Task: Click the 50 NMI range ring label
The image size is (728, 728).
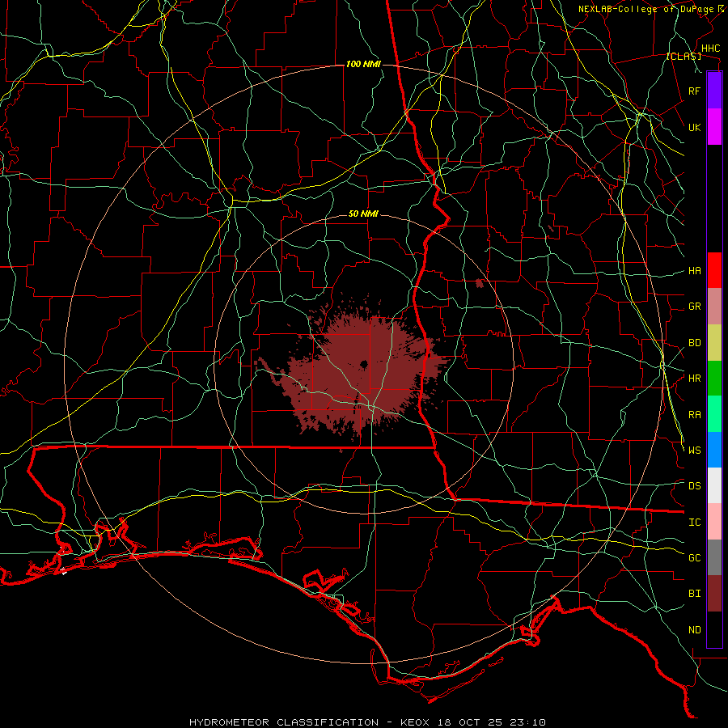Action: (x=363, y=214)
